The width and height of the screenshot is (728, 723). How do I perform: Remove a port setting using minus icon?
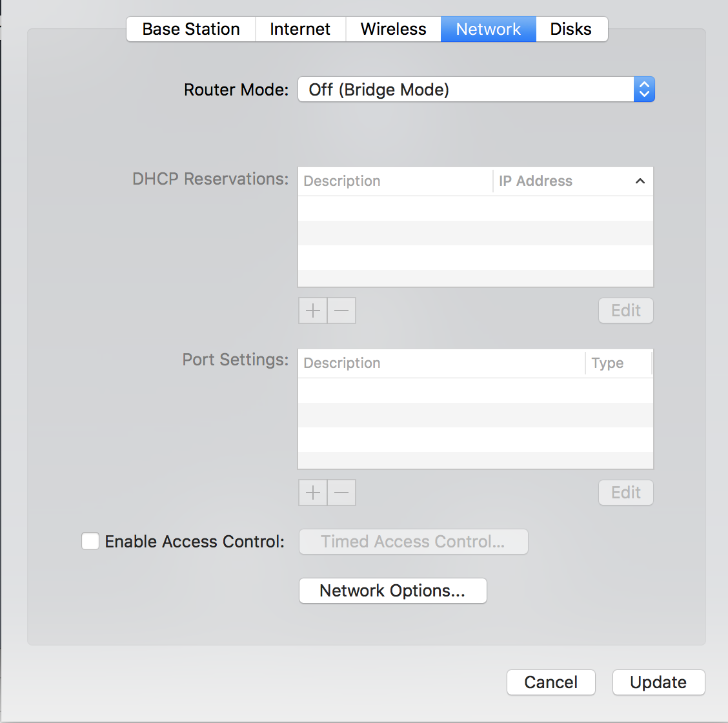tap(341, 493)
